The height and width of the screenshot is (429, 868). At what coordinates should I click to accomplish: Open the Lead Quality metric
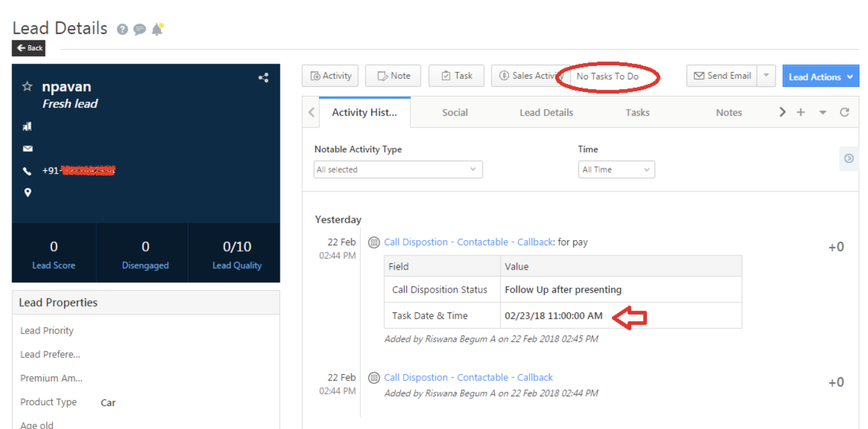click(237, 254)
